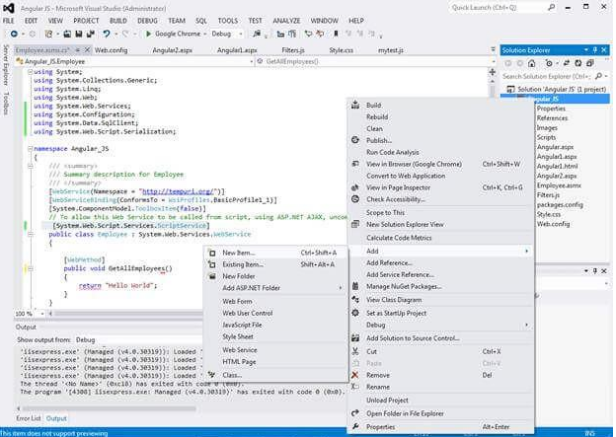Image resolution: width=616 pixels, height=437 pixels.
Task: Open Show output from Debug dropdown
Action: (x=138, y=340)
